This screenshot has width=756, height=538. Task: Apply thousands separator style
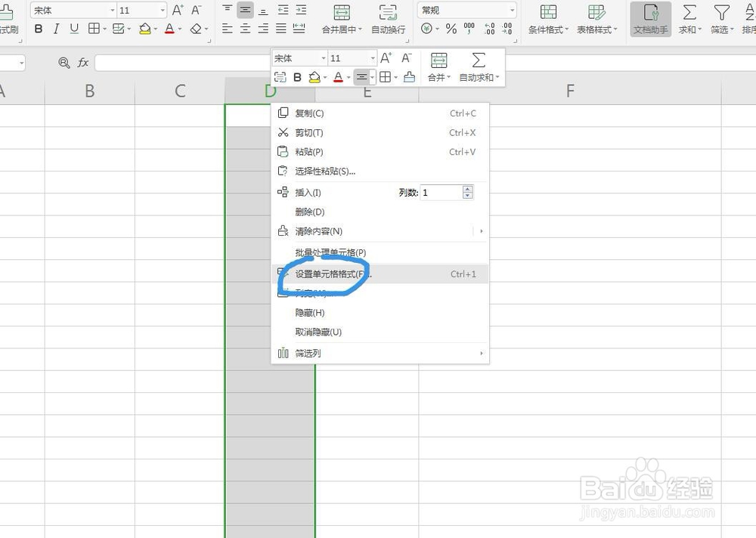tap(469, 29)
